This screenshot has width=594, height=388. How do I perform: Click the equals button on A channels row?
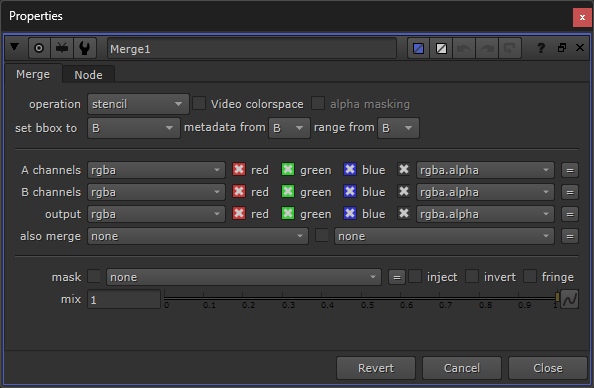click(x=570, y=171)
